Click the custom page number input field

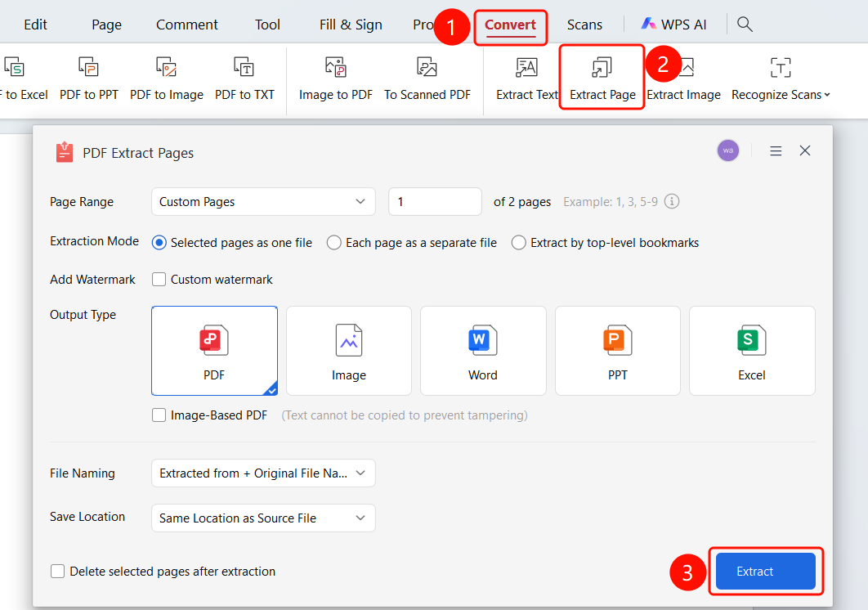click(x=435, y=202)
